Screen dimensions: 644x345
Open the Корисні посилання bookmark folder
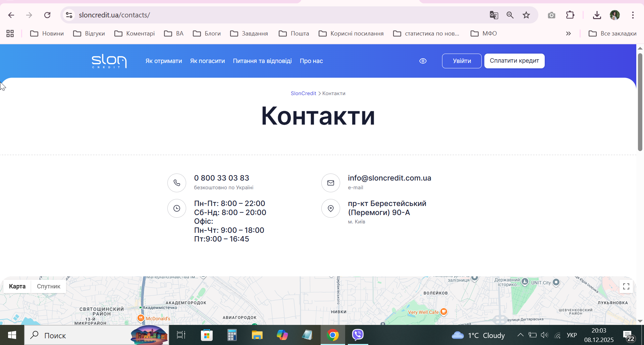click(x=351, y=33)
